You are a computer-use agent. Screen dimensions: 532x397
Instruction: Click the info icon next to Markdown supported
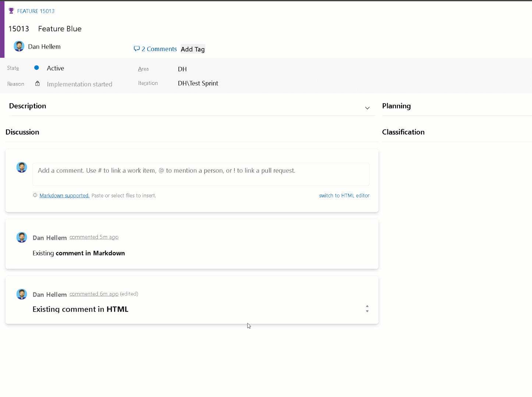(35, 195)
